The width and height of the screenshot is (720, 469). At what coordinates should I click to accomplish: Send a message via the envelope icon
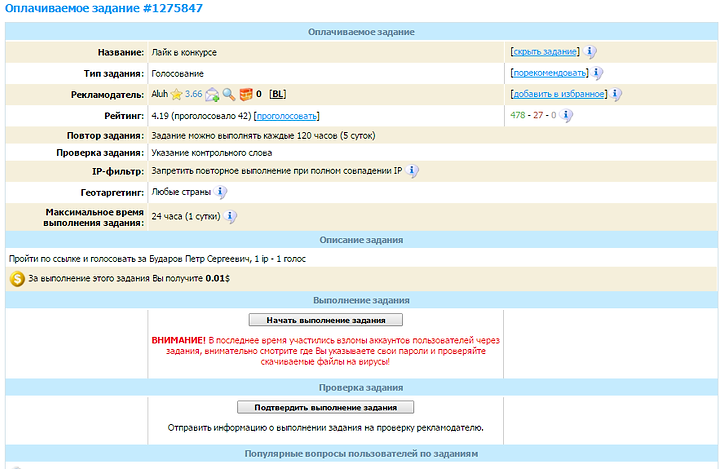click(x=212, y=94)
